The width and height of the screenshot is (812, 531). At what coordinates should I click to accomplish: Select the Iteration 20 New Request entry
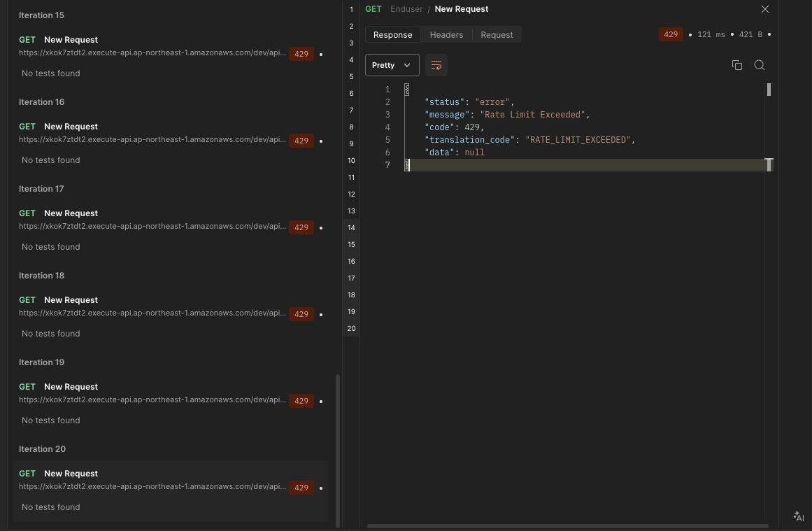[71, 474]
